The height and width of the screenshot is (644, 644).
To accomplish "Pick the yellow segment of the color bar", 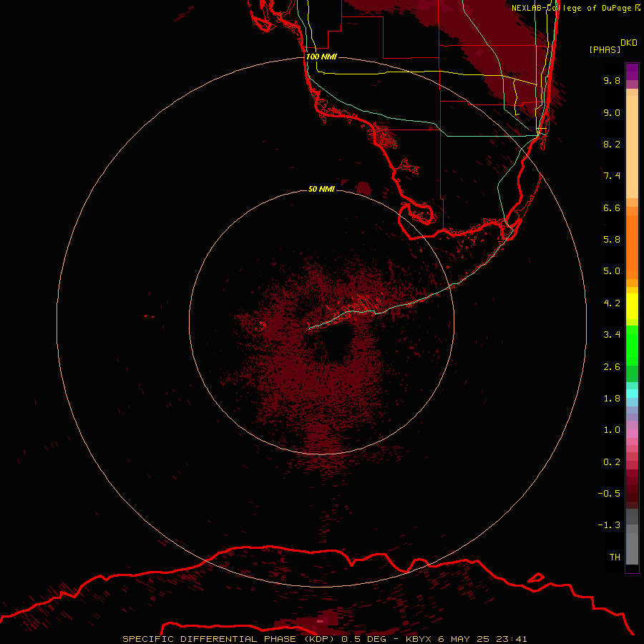I will 632,306.
